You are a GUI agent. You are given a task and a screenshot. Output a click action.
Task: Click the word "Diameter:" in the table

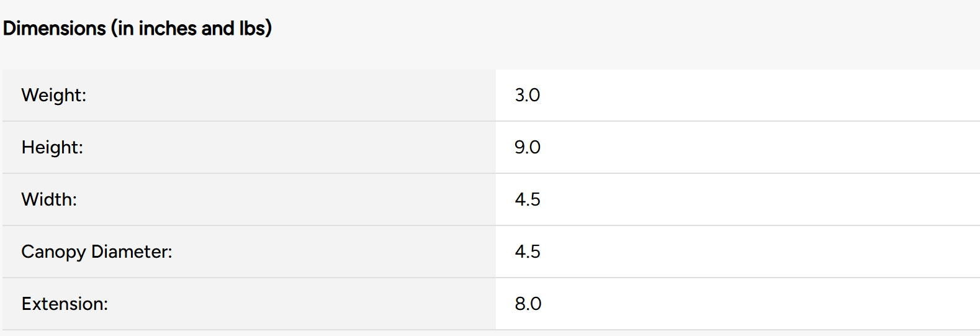pyautogui.click(x=132, y=252)
